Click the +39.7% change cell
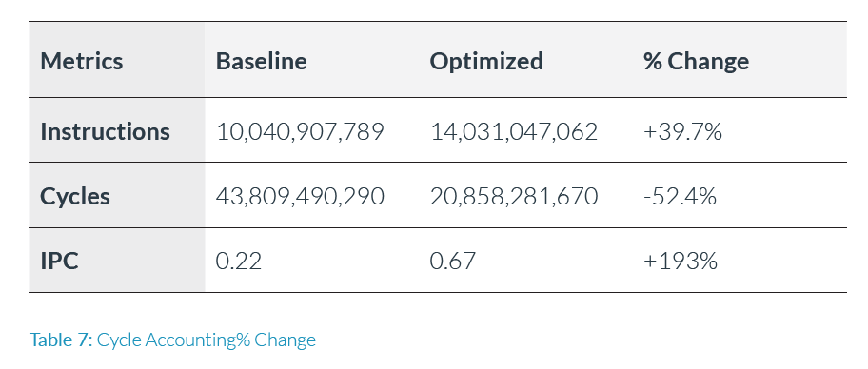This screenshot has height=369, width=868. click(x=682, y=131)
